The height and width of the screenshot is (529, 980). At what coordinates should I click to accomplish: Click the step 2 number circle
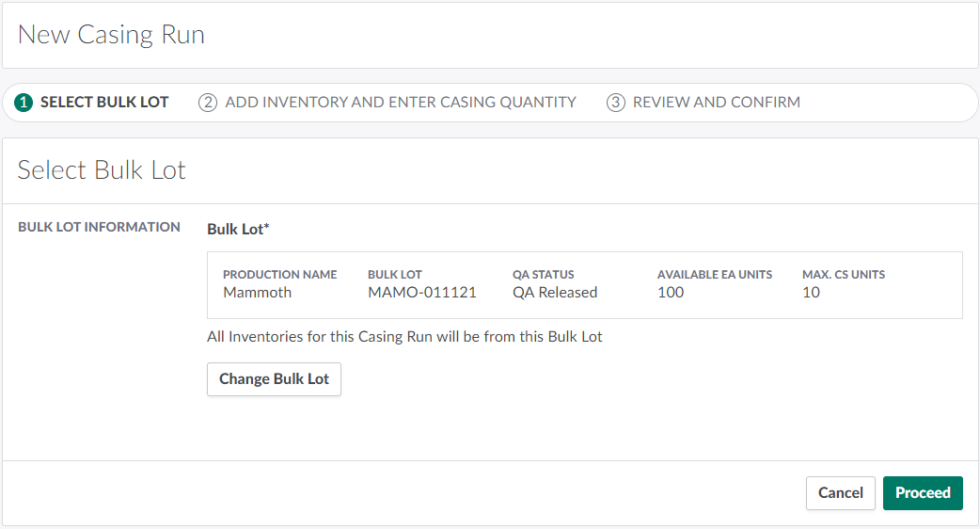[x=208, y=103]
